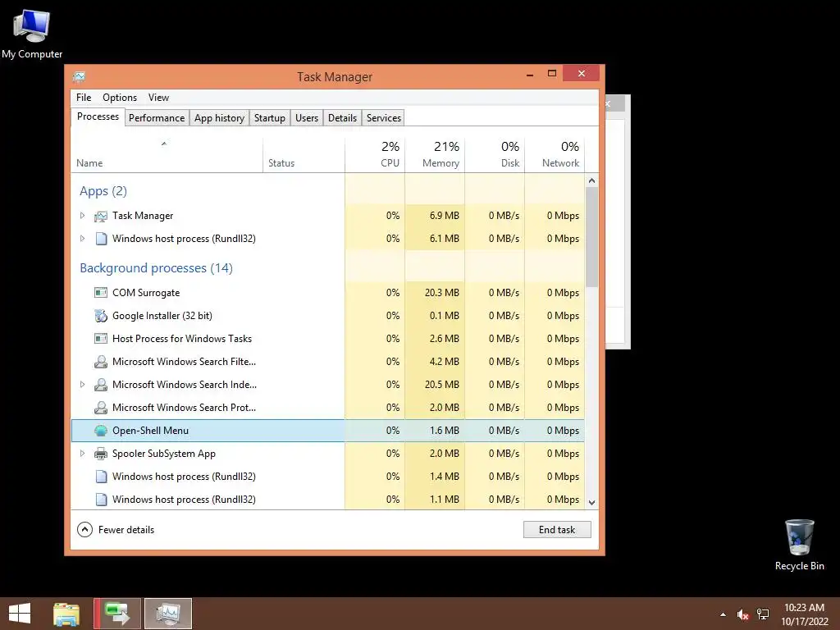Expand the Spooler SubSystem App row
Image resolution: width=840 pixels, height=630 pixels.
point(83,453)
